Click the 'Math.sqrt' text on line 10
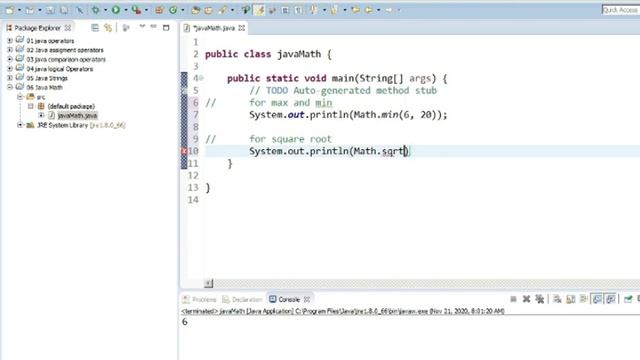 (378, 151)
